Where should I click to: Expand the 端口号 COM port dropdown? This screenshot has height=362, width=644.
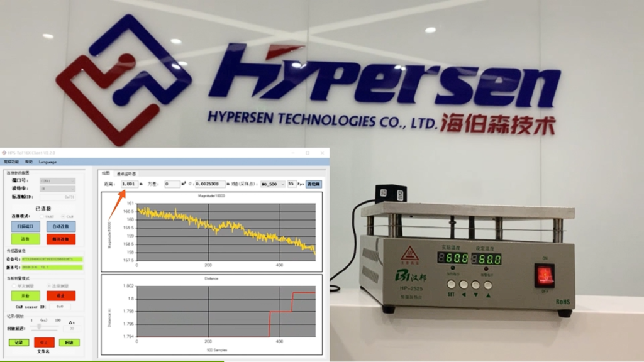click(57, 180)
